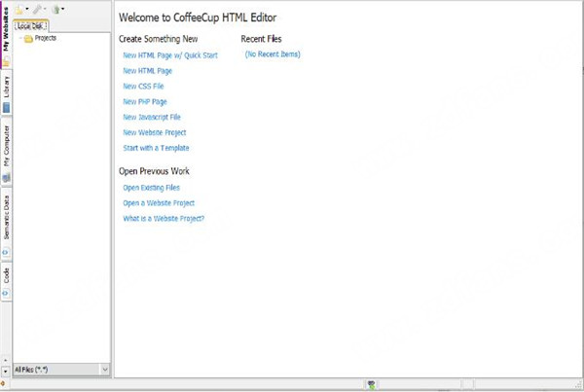584x392 pixels.
Task: Open the All Files filter dropdown
Action: pyautogui.click(x=105, y=370)
